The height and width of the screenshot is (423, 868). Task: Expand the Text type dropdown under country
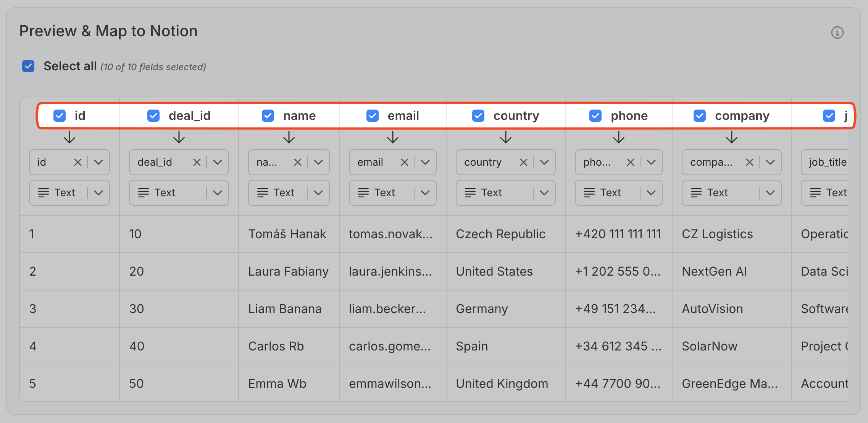click(x=544, y=192)
